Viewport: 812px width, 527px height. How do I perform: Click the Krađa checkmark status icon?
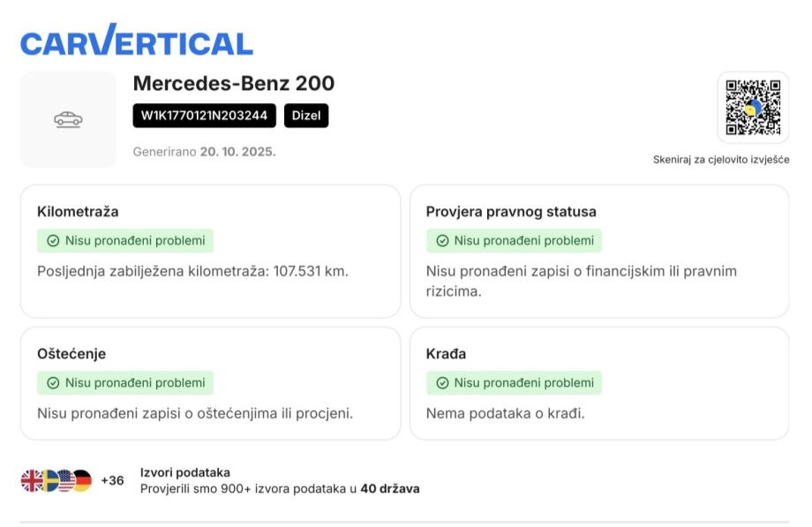click(x=442, y=383)
